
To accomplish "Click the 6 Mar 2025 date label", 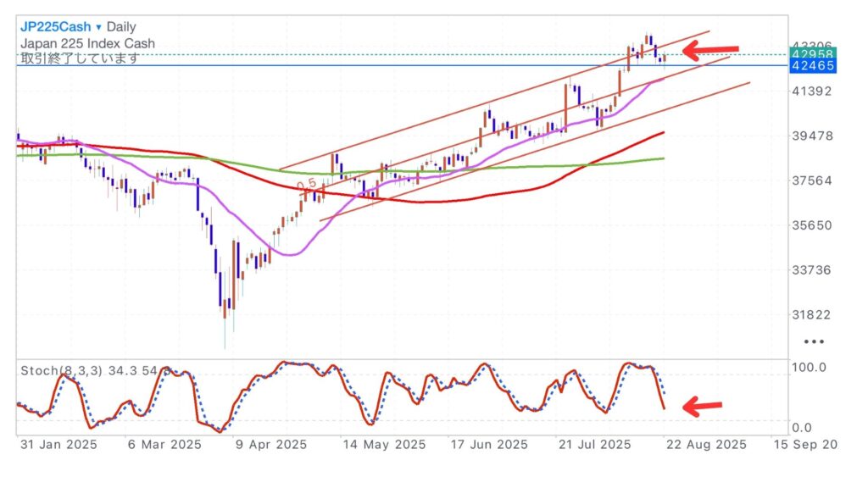I will 164,445.
